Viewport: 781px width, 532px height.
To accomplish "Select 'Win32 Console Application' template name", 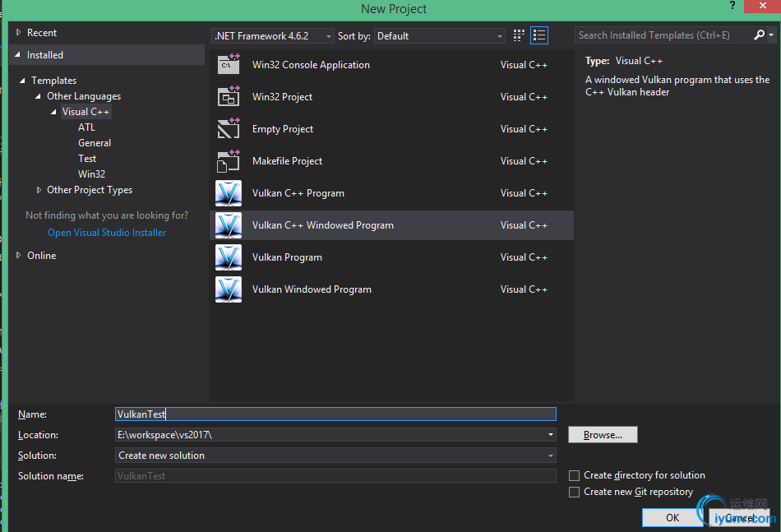I will tap(311, 65).
